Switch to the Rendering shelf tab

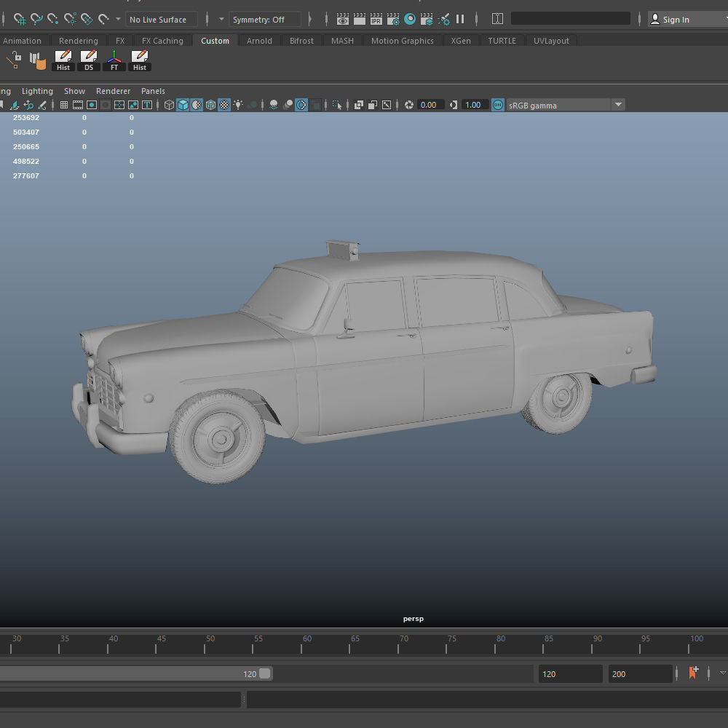[79, 40]
